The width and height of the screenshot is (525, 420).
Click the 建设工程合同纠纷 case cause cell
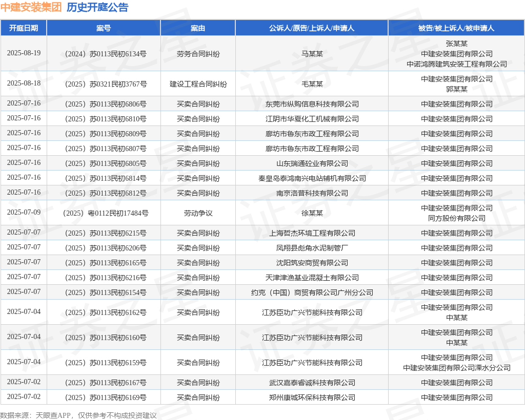coord(198,84)
